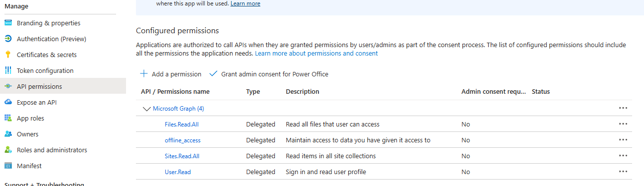Open more options for Files.Read.All row
Screen dimensions: 644x186
623,124
